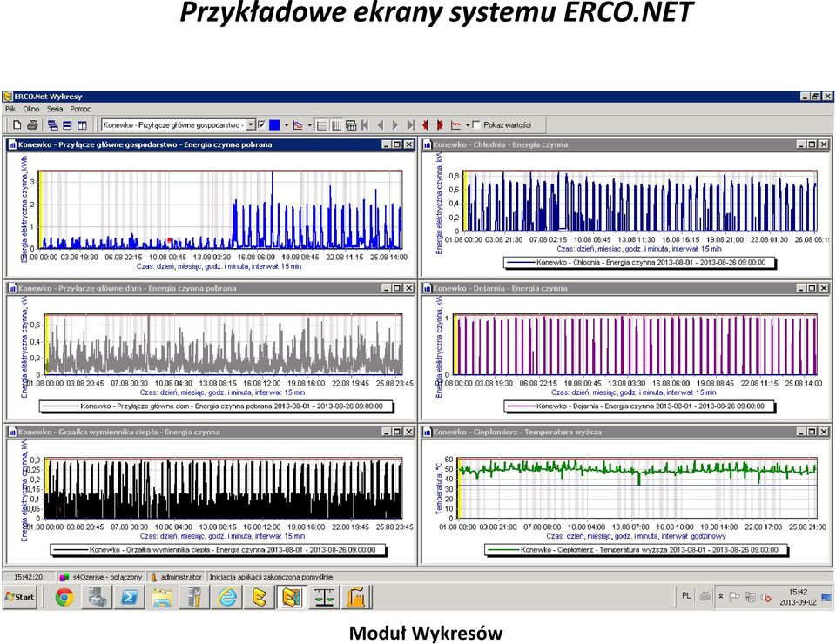Click Grzałka wymiennika ciepła legend entry
Screen dimensions: 836x644
pyautogui.click(x=218, y=550)
